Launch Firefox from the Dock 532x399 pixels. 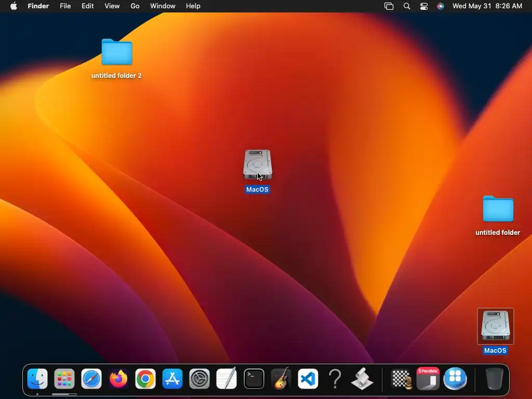point(118,378)
